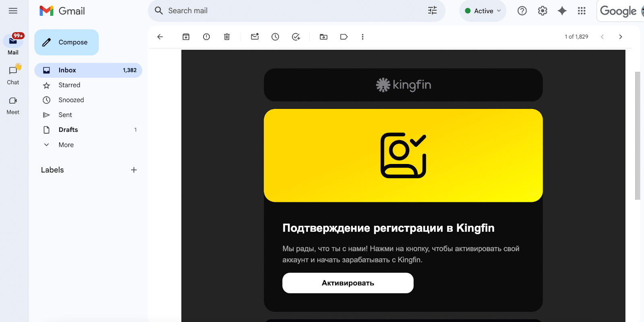Open Meet in the left rail
The image size is (644, 322).
pyautogui.click(x=13, y=105)
